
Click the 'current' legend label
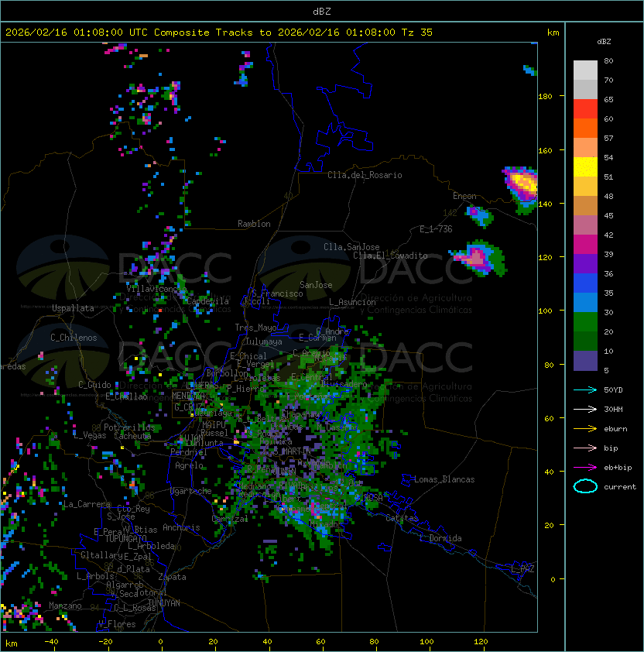[x=620, y=487]
